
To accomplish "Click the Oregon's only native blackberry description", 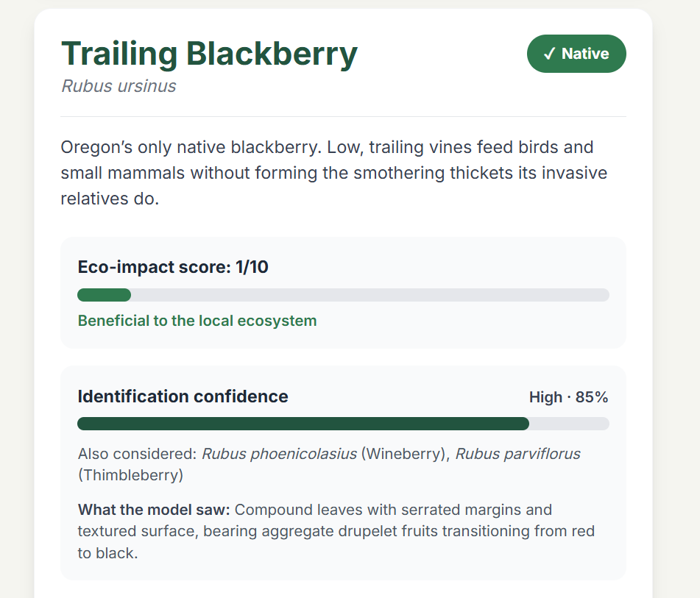I will (334, 173).
